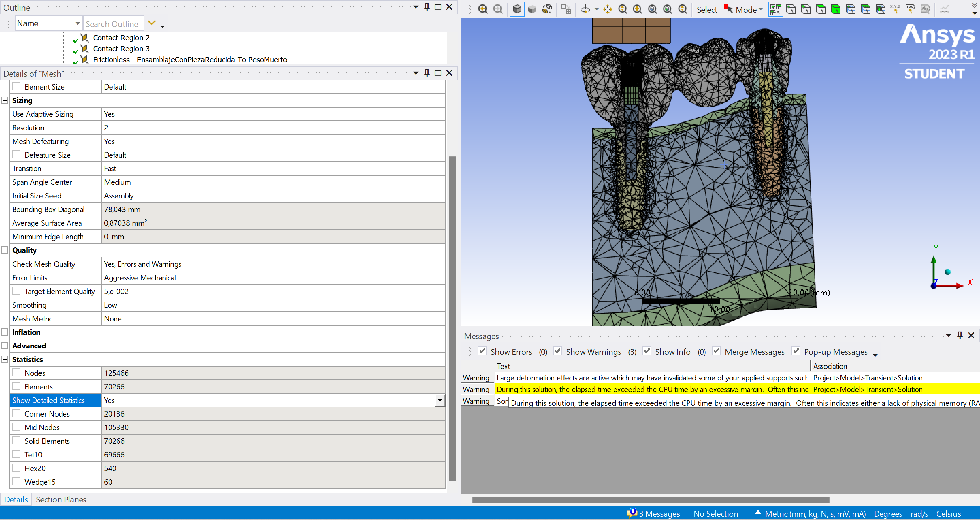Select the Edge selection filter
The width and height of the screenshot is (980, 520).
pyautogui.click(x=805, y=9)
